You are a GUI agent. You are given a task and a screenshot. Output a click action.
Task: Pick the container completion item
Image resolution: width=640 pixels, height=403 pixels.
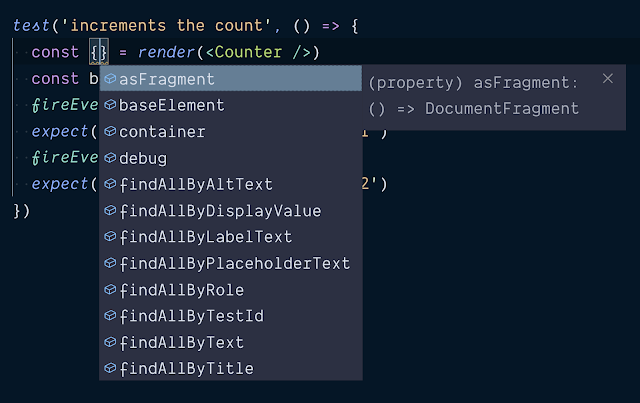231,131
